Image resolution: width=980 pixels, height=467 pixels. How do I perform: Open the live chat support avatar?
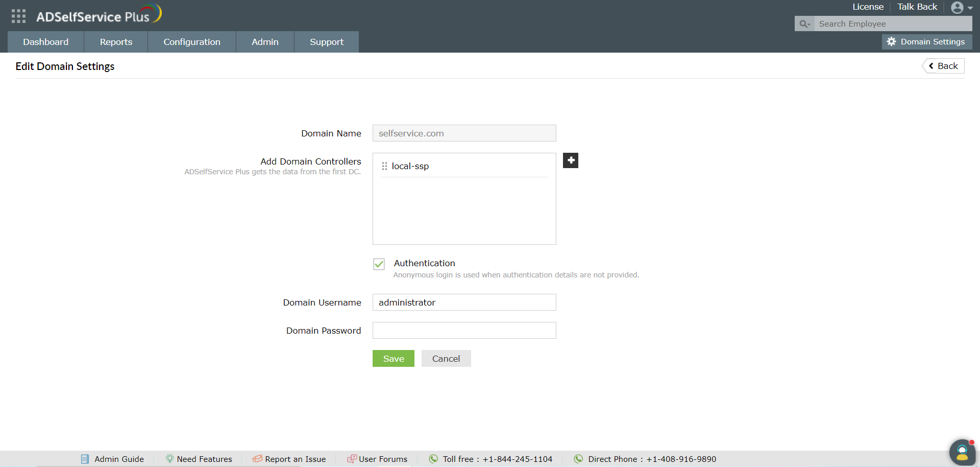click(962, 452)
